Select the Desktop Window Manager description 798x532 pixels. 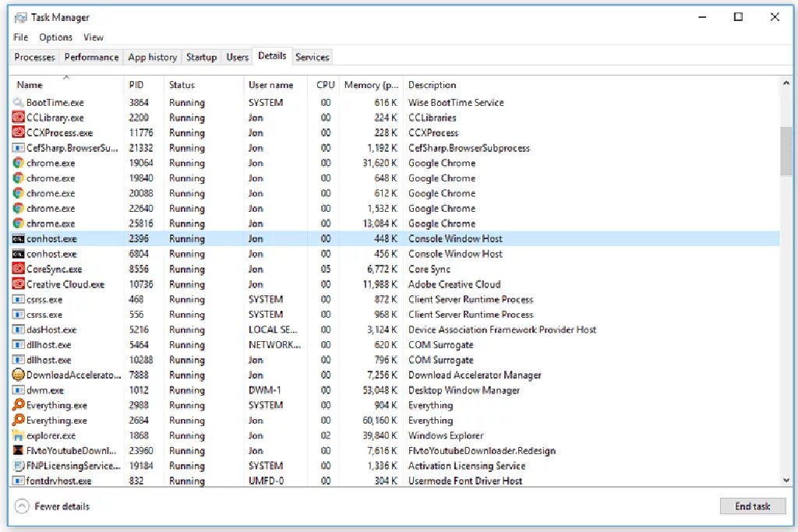tap(464, 390)
